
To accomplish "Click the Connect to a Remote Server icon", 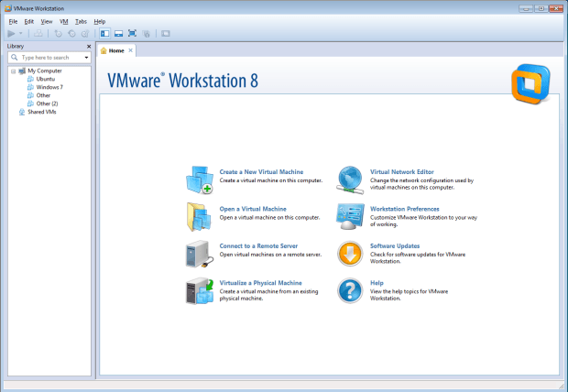I will click(200, 254).
